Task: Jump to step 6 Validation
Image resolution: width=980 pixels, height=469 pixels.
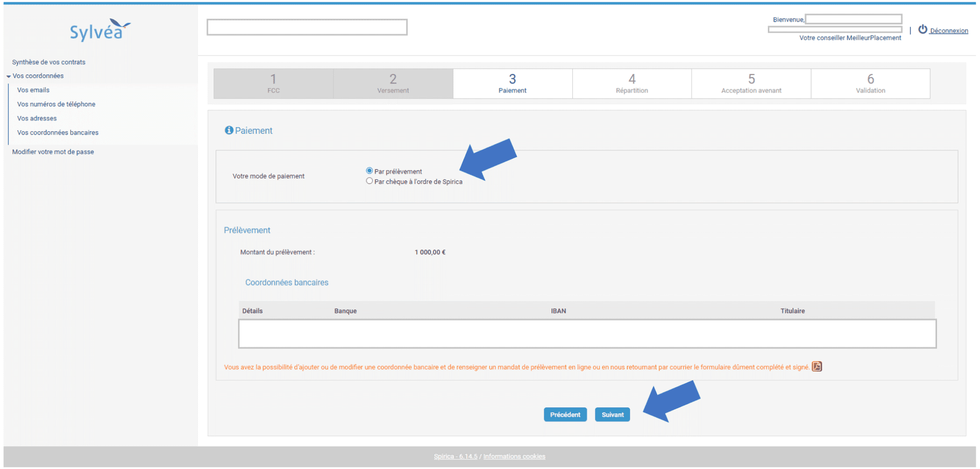Action: [x=870, y=84]
